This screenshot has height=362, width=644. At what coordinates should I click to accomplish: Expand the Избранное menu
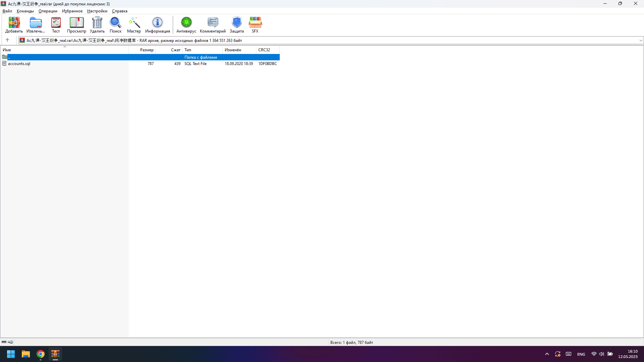[x=72, y=11]
